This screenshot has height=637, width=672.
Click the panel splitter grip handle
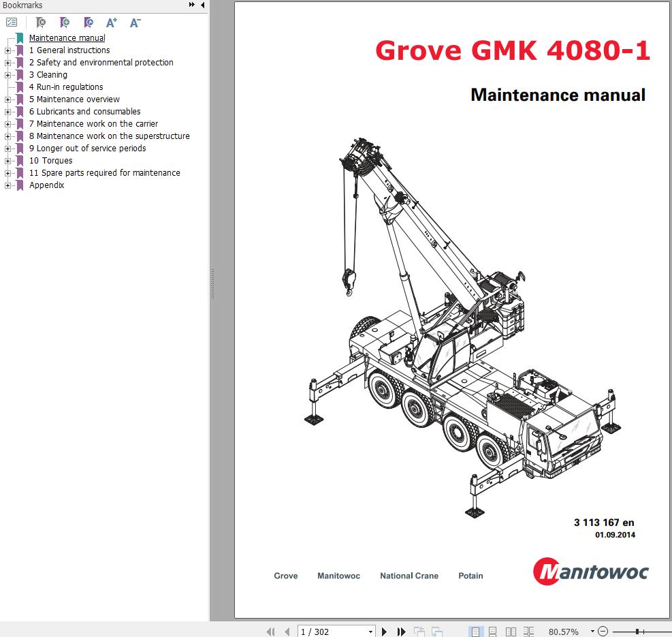click(x=212, y=283)
